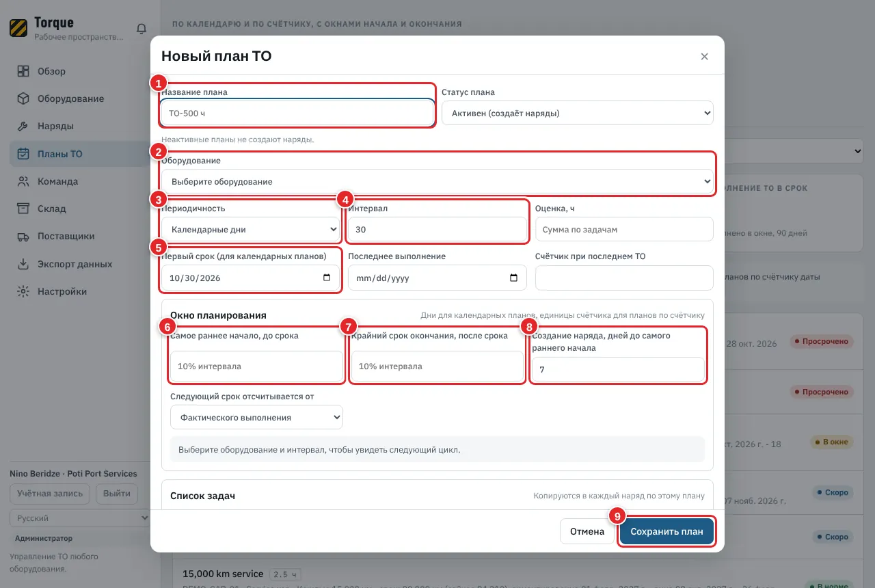875x588 pixels.
Task: Click the Оценка, ч input field
Action: click(x=624, y=230)
